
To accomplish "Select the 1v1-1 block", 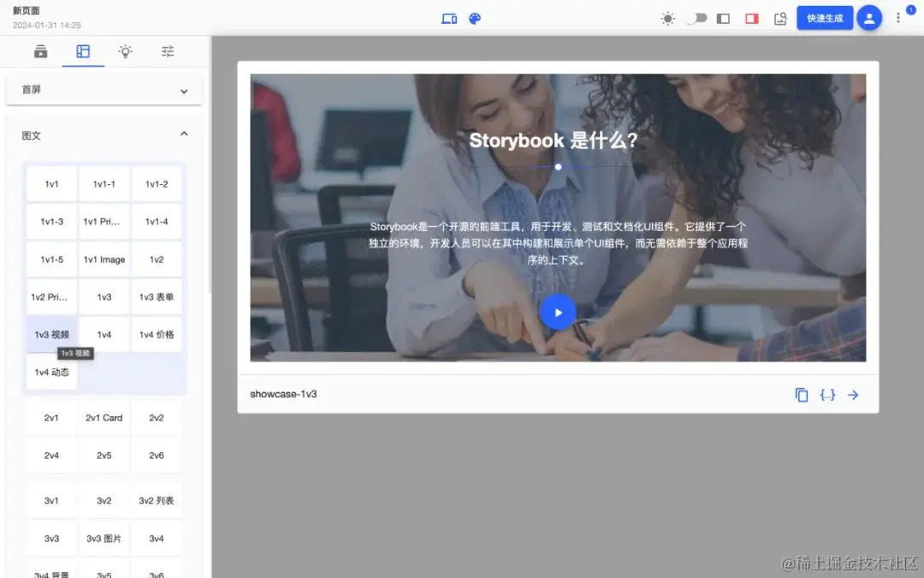I will pyautogui.click(x=104, y=184).
